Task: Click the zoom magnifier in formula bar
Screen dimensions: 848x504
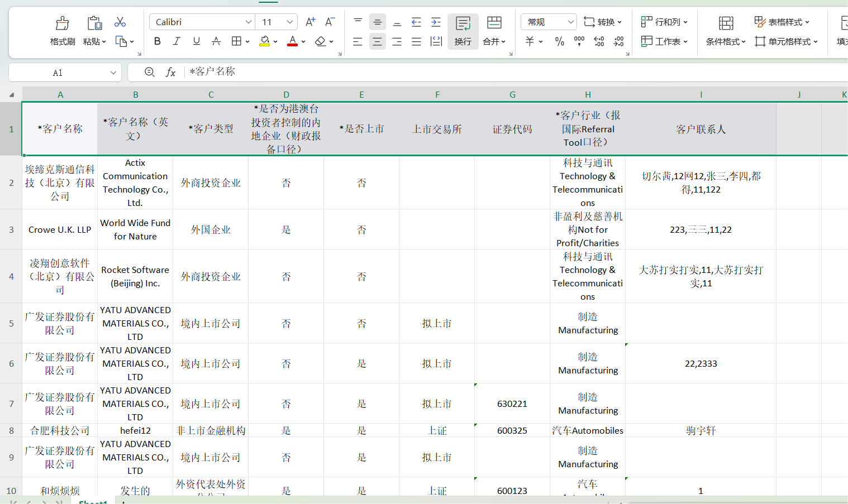Action: point(149,72)
